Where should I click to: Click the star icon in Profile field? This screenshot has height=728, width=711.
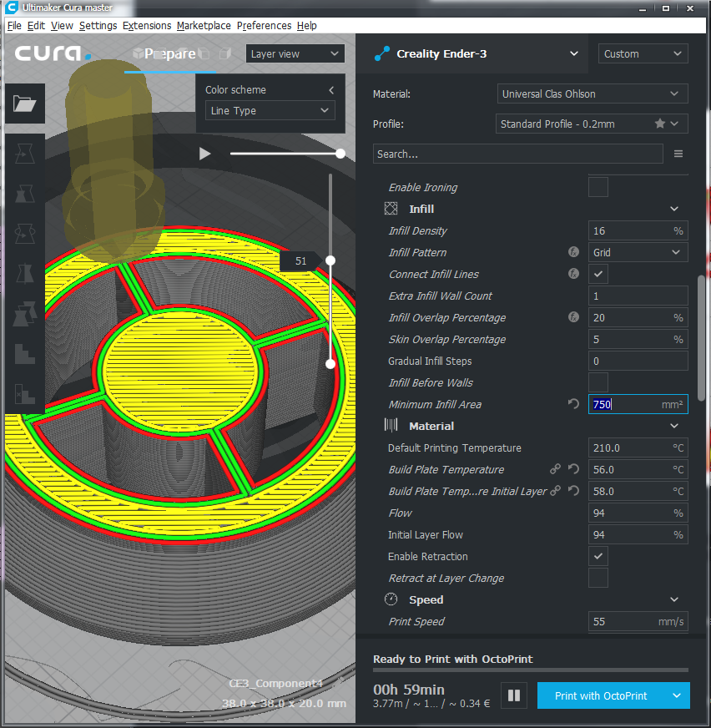pos(659,124)
